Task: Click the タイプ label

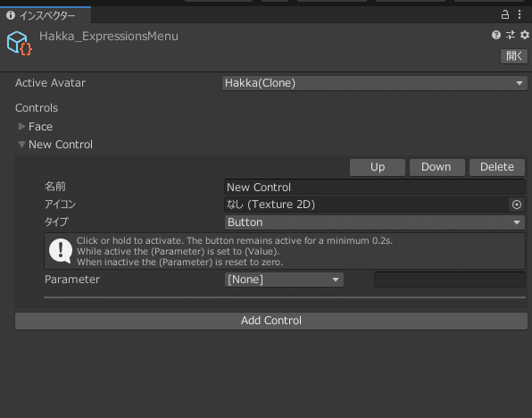Action: (x=56, y=222)
